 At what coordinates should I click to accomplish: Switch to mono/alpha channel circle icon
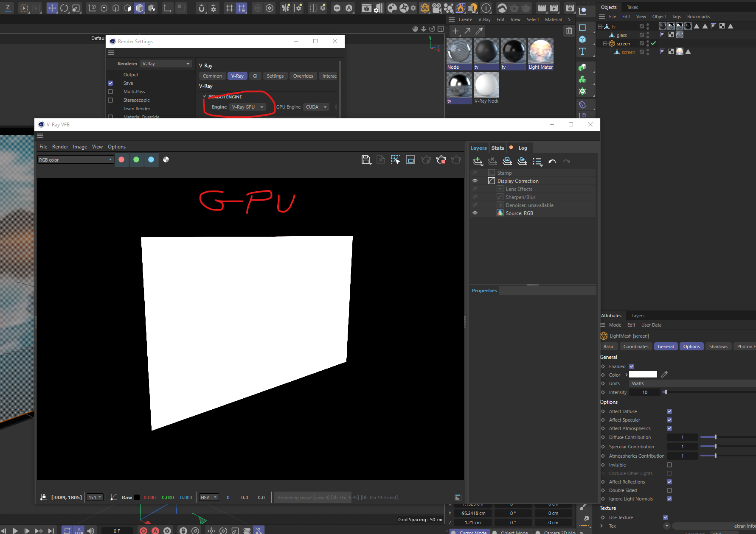166,159
